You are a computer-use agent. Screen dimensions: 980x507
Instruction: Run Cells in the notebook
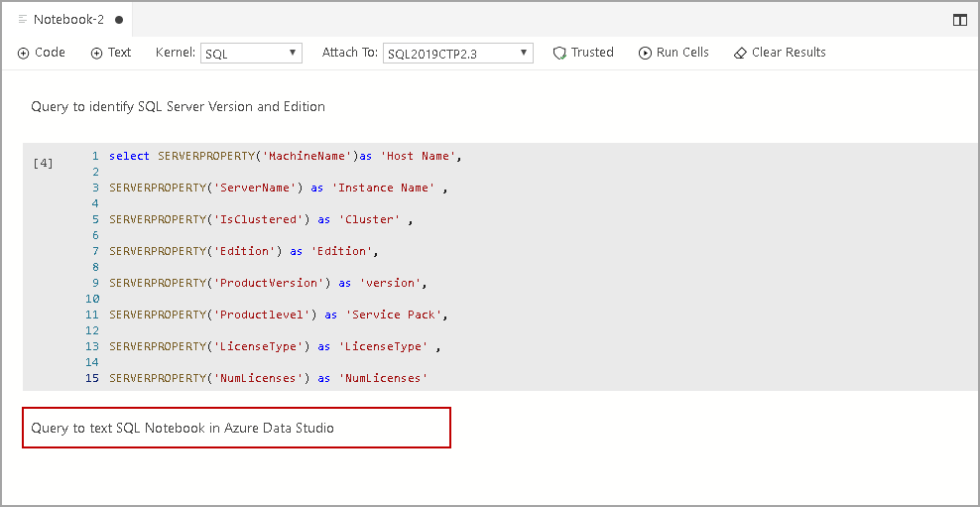pyautogui.click(x=674, y=53)
